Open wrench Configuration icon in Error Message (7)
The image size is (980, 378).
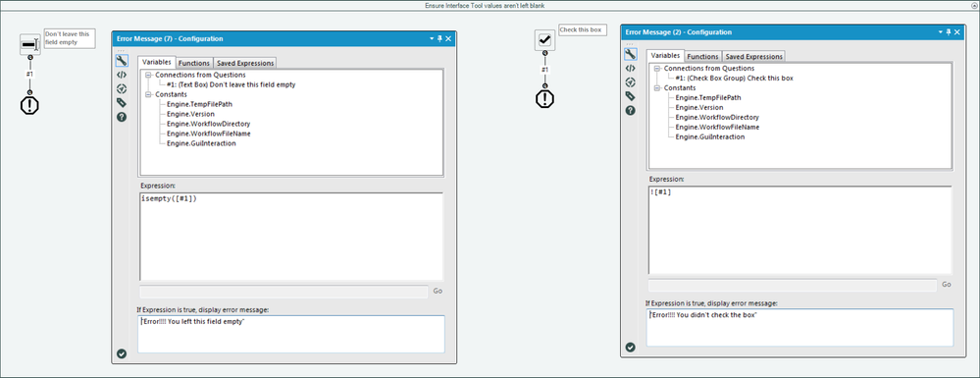122,61
